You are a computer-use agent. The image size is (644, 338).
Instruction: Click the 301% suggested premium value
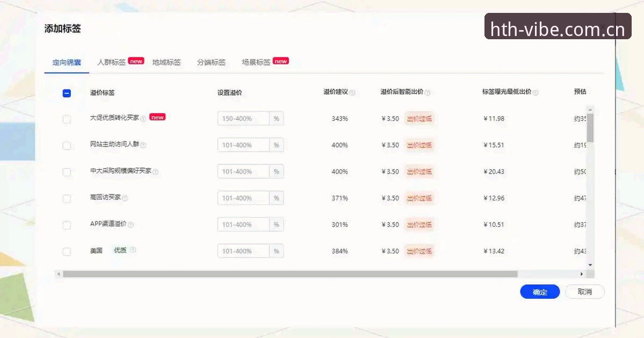click(x=339, y=225)
